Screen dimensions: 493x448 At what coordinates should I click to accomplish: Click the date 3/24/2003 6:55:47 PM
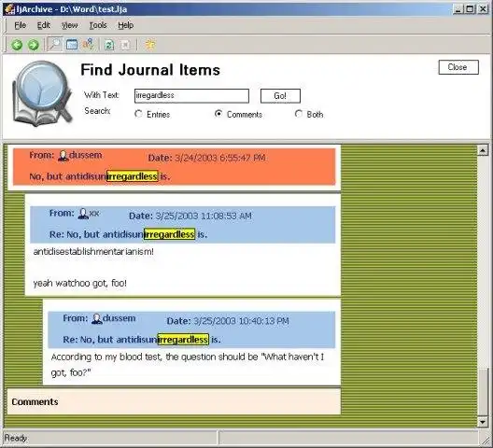(x=220, y=158)
